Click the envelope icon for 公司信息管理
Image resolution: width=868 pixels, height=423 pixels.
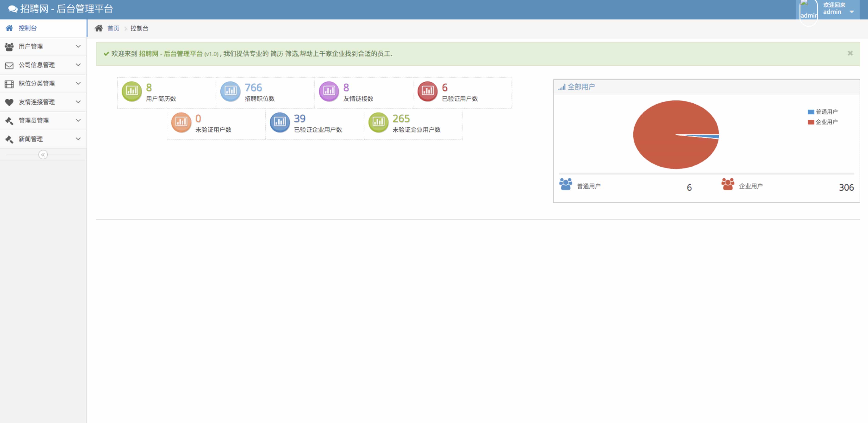click(x=9, y=65)
